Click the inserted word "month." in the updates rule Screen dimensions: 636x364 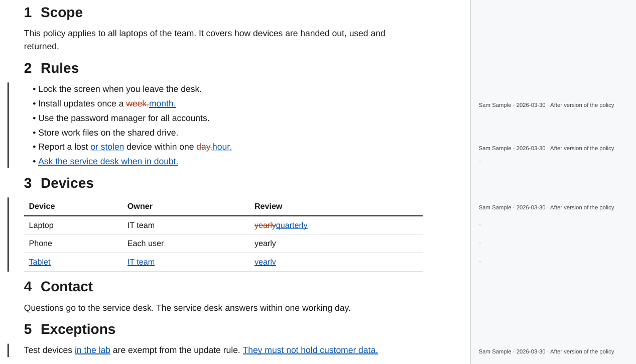pos(163,103)
